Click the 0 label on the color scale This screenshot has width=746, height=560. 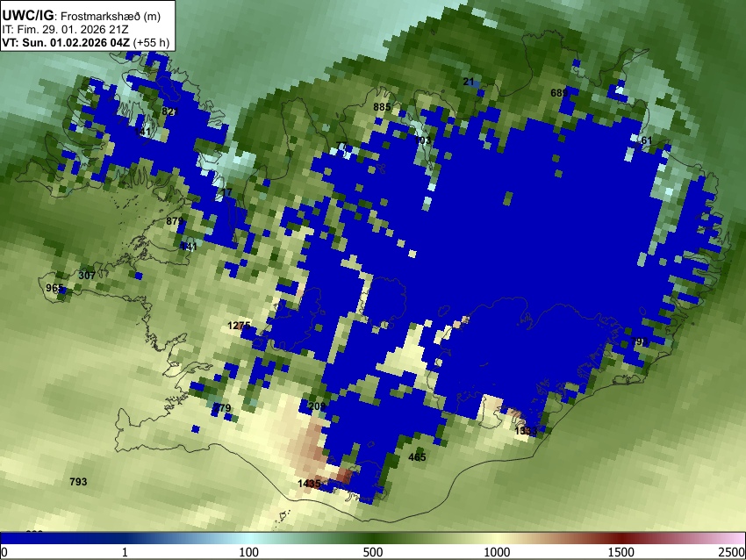[4, 552]
